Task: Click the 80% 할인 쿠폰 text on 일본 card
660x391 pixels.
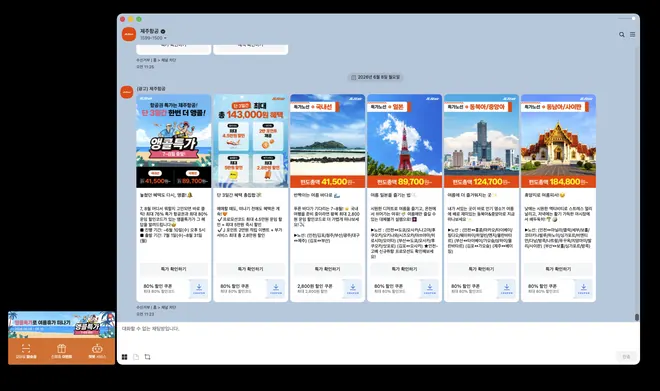Action: point(388,286)
